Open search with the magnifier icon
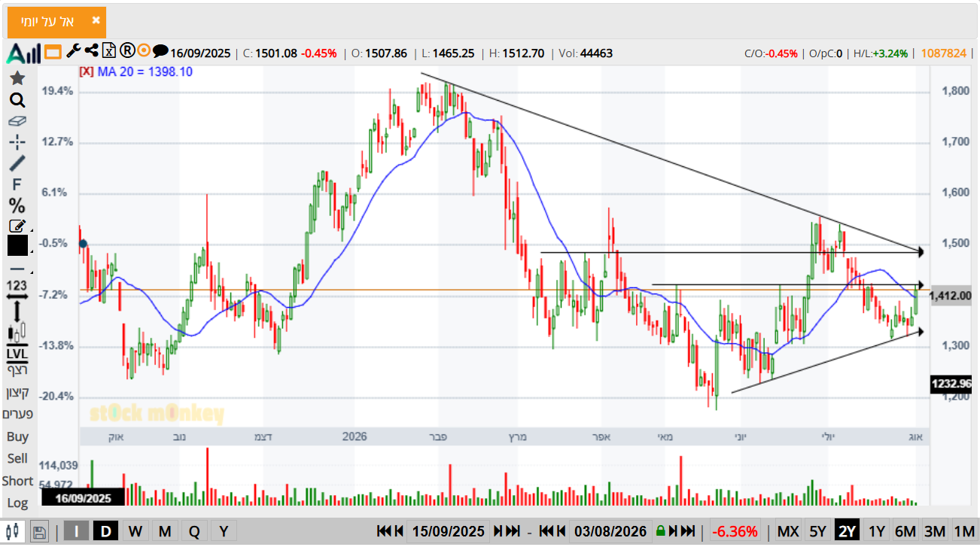The height and width of the screenshot is (547, 980). tap(17, 100)
